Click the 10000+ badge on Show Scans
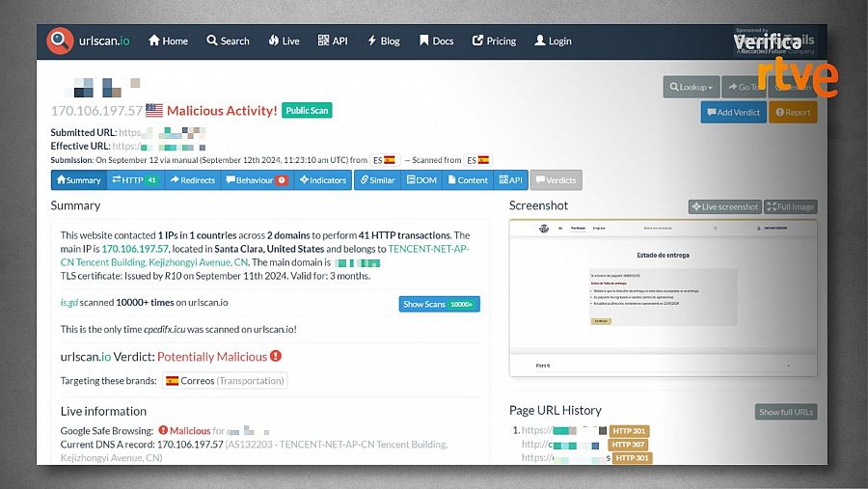The image size is (868, 489). point(462,305)
